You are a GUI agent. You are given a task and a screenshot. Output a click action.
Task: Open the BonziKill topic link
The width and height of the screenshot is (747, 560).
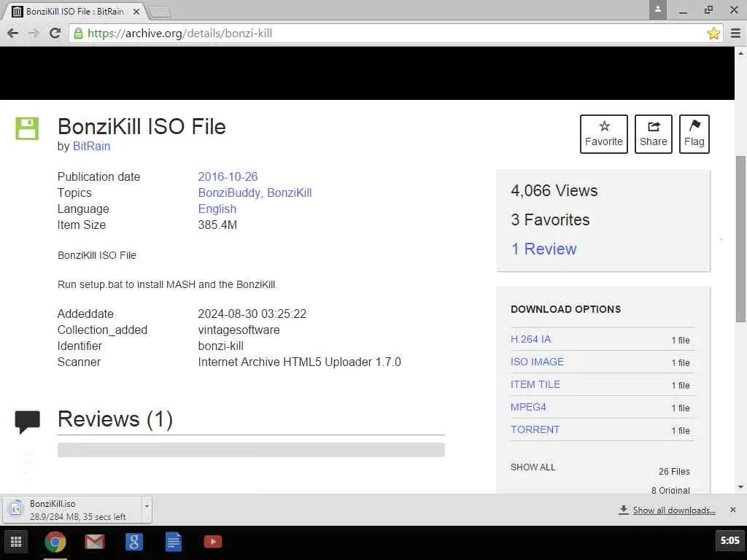[x=289, y=192]
